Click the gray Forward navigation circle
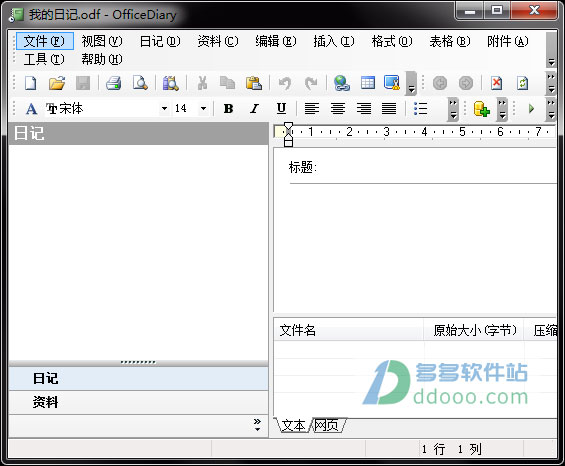The image size is (565, 466). click(466, 83)
